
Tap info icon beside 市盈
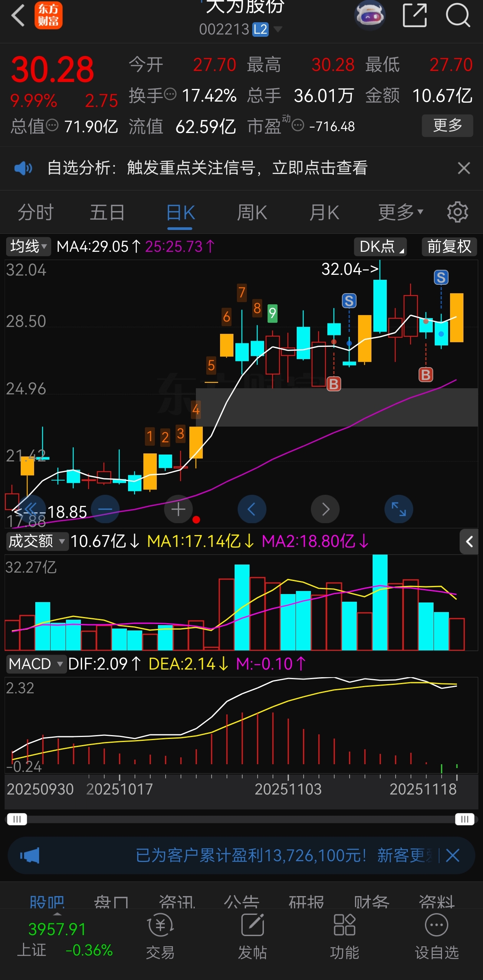click(x=298, y=125)
